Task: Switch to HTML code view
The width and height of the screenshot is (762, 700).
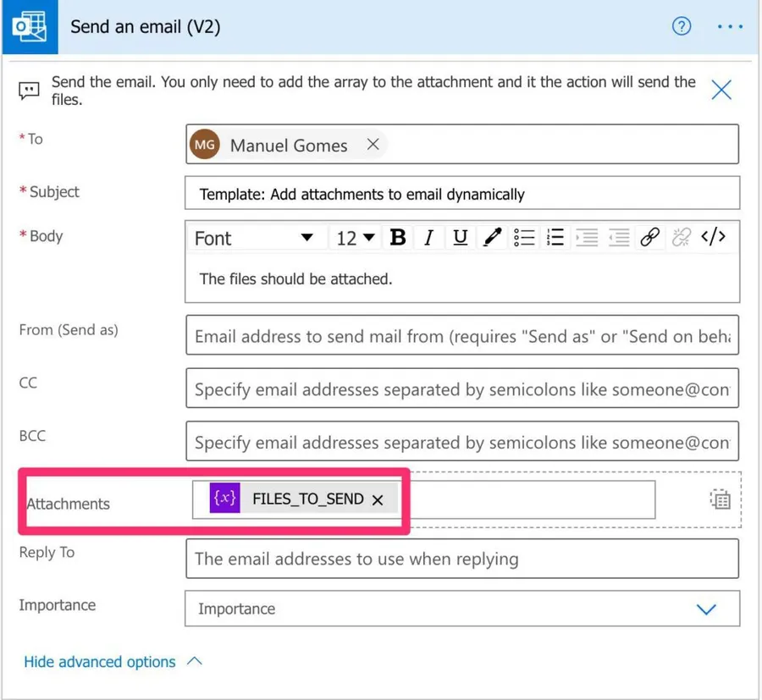Action: (x=713, y=238)
